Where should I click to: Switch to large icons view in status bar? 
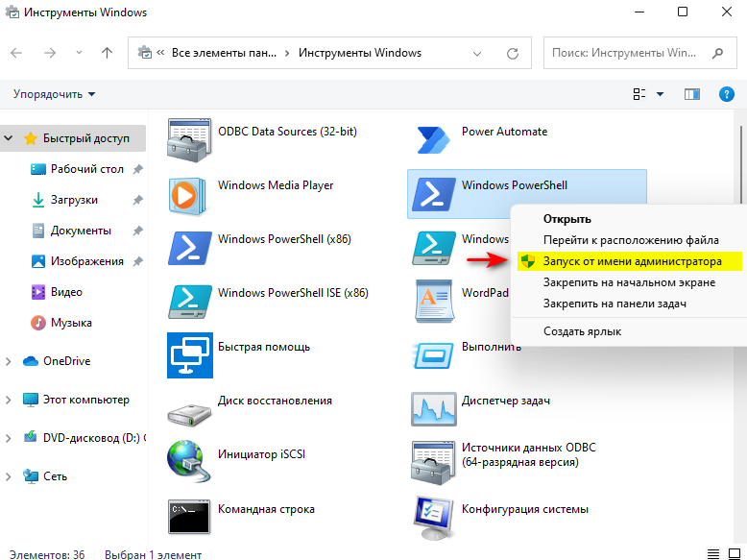[x=735, y=554]
